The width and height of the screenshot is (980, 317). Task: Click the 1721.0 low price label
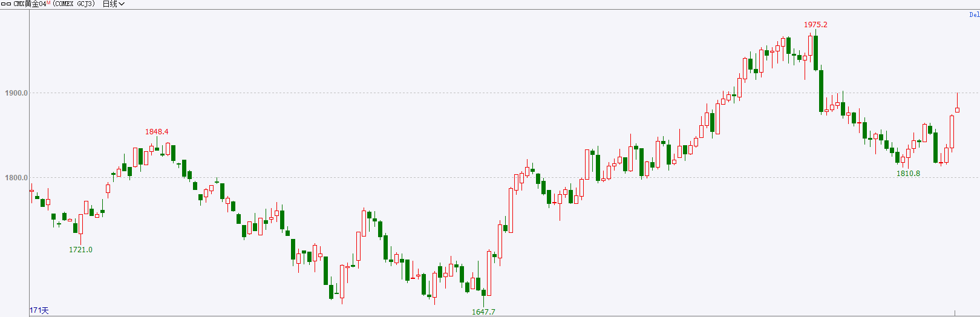pyautogui.click(x=80, y=250)
